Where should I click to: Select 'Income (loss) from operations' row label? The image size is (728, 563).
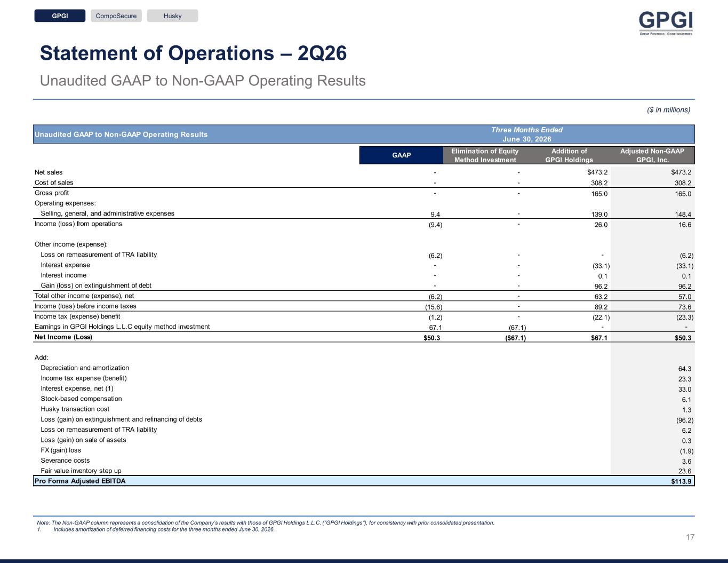click(78, 224)
